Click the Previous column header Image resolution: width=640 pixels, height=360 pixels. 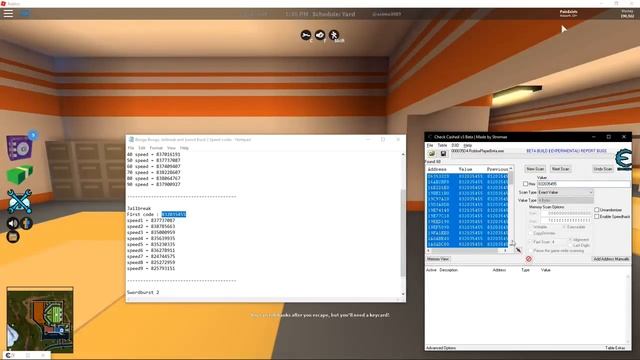coord(497,169)
